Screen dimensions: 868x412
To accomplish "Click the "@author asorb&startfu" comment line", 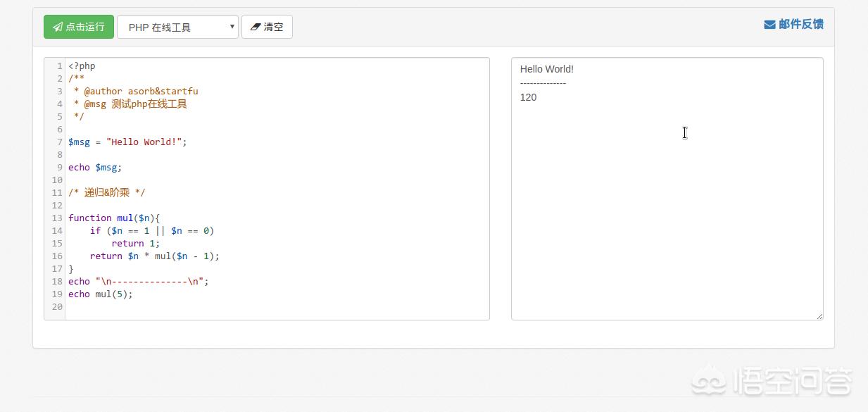I will pyautogui.click(x=136, y=92).
